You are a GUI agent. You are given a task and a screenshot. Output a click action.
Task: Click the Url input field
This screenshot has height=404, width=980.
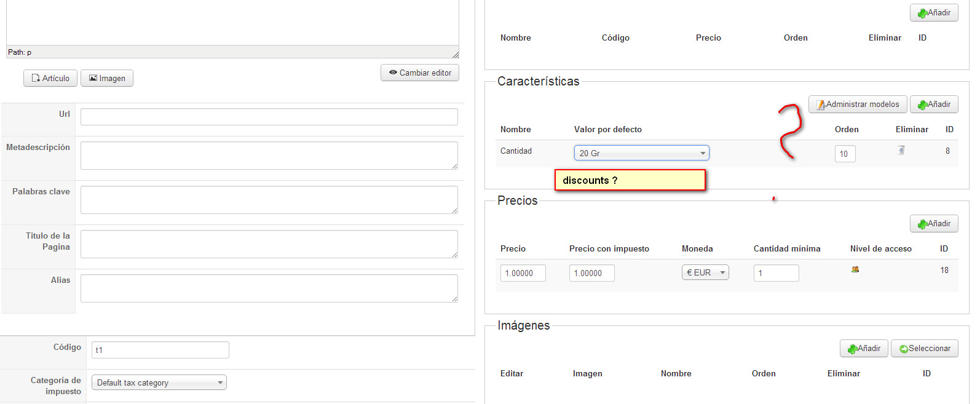[x=269, y=117]
